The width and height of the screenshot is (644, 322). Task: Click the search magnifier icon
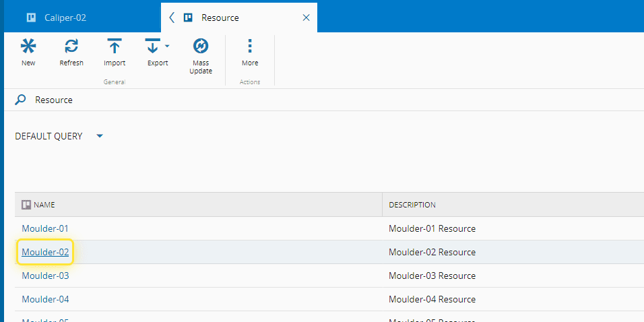[x=21, y=100]
